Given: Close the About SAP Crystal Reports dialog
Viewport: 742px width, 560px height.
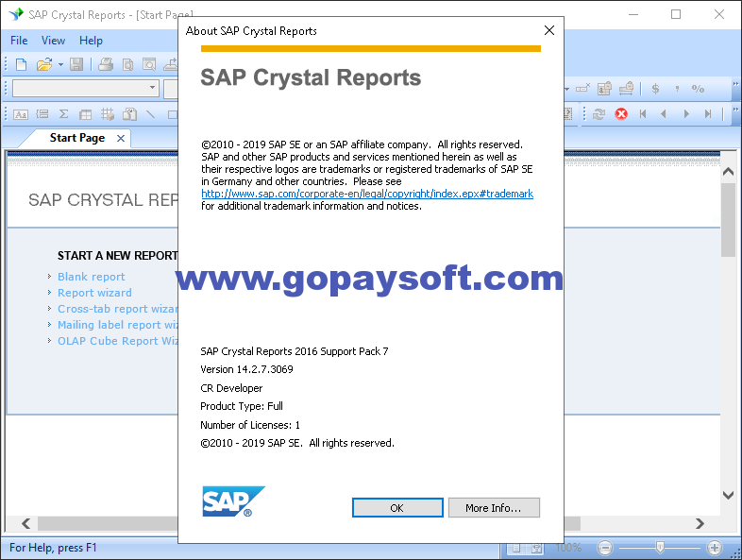Looking at the screenshot, I should point(548,30).
